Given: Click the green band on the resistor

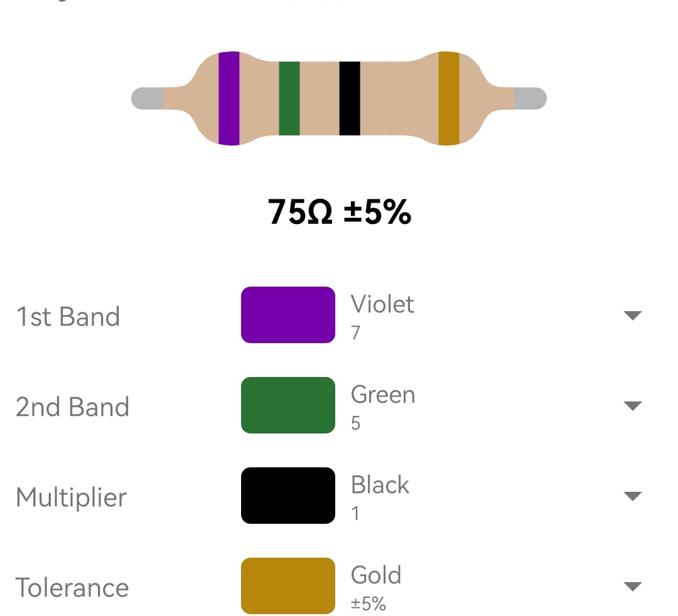Looking at the screenshot, I should click(x=289, y=98).
